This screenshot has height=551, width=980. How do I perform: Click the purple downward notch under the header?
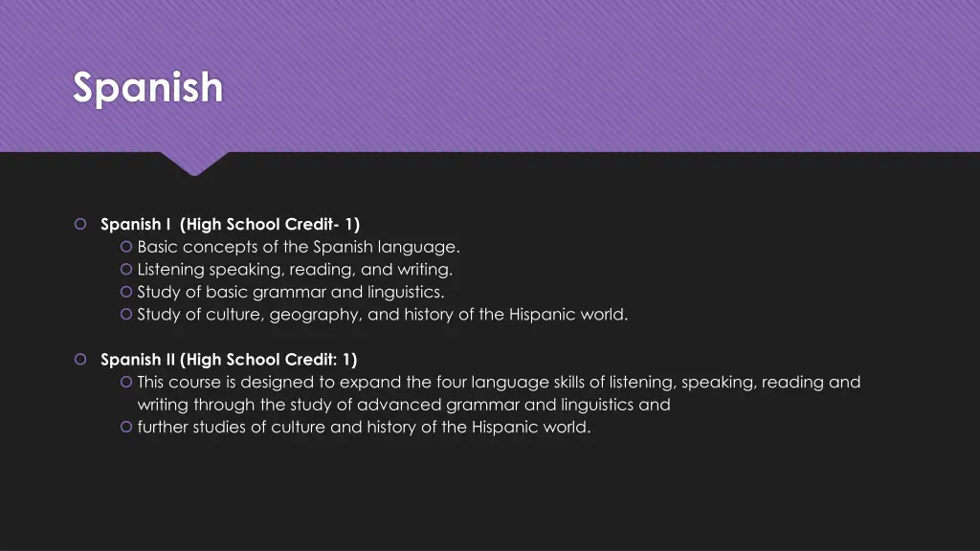coord(194,163)
